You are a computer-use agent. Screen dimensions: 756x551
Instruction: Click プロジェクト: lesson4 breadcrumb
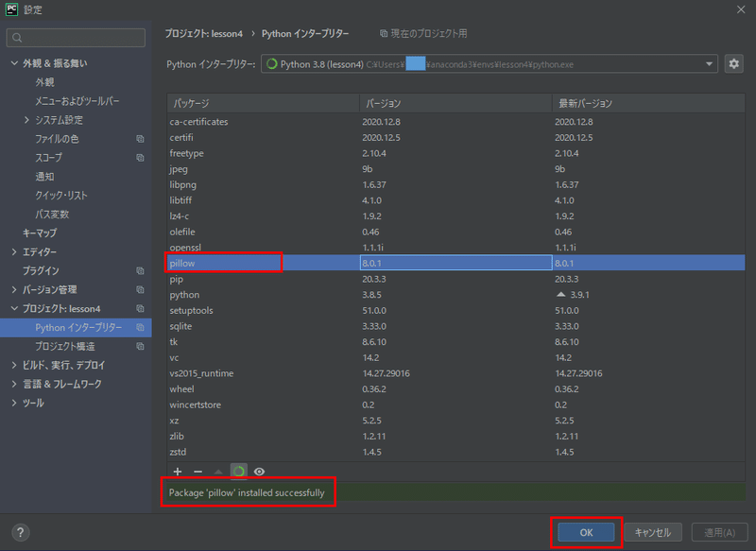tap(203, 33)
